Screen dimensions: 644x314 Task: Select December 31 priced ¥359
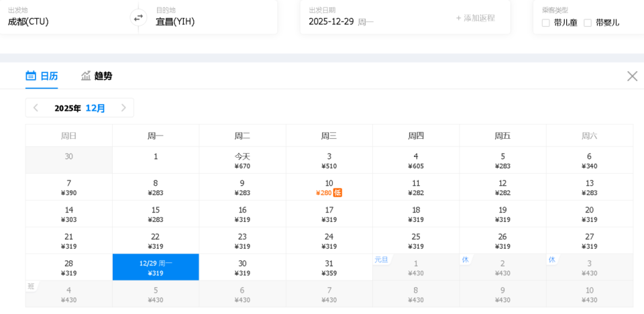point(329,268)
